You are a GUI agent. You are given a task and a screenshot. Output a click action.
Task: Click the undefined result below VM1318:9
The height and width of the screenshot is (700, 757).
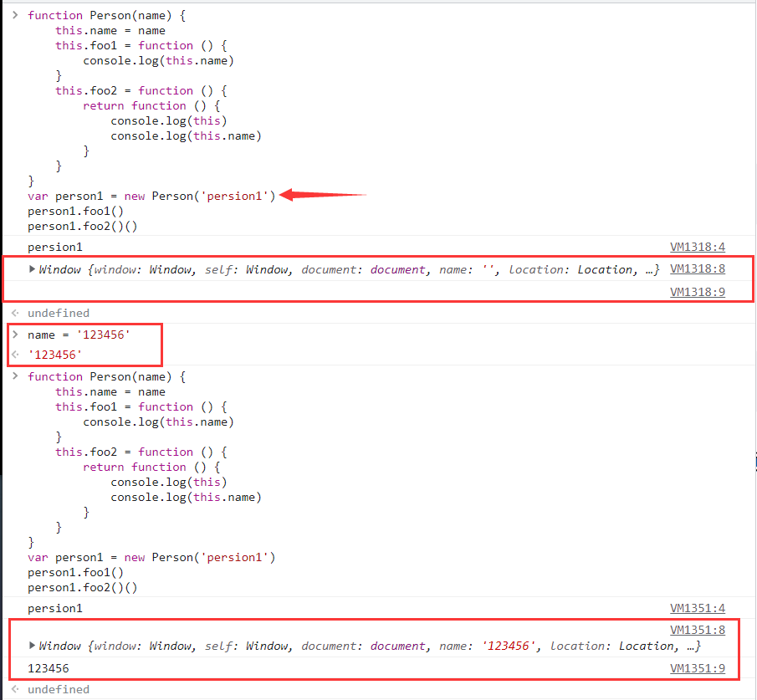click(58, 313)
